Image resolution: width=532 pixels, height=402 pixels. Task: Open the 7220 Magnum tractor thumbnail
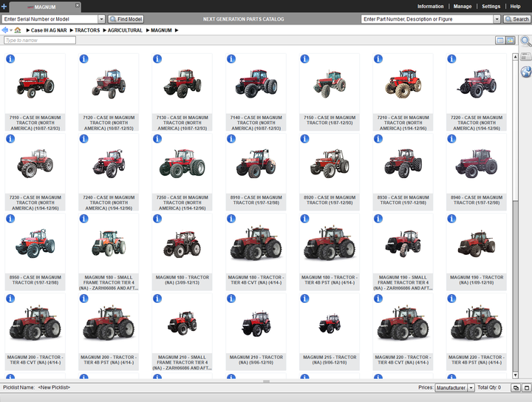(477, 84)
